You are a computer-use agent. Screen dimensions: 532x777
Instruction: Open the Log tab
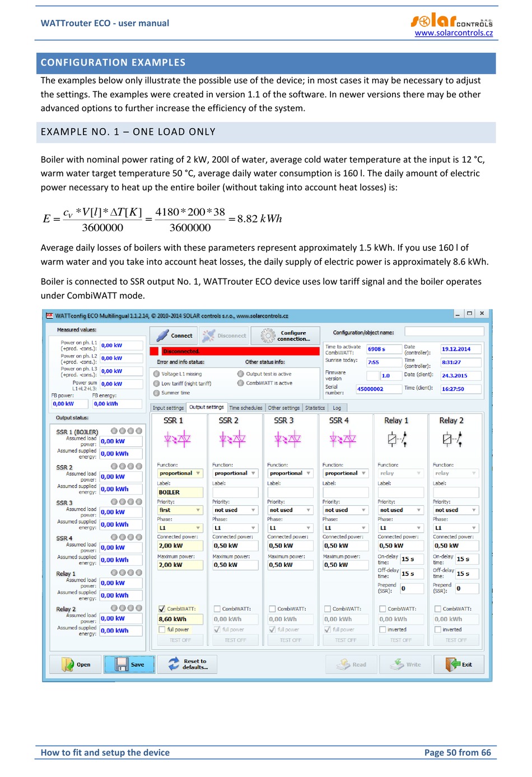point(337,408)
